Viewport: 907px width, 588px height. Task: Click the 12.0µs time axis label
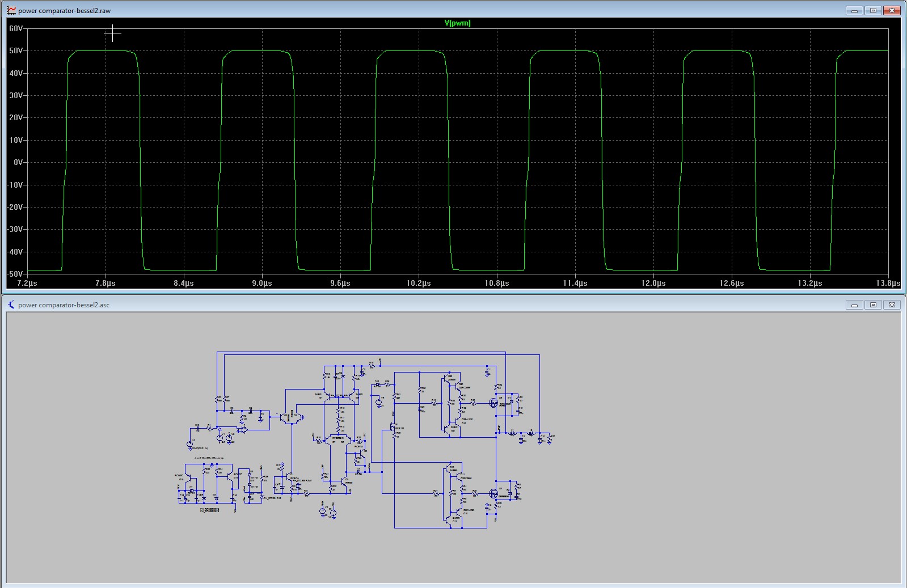[x=653, y=283]
